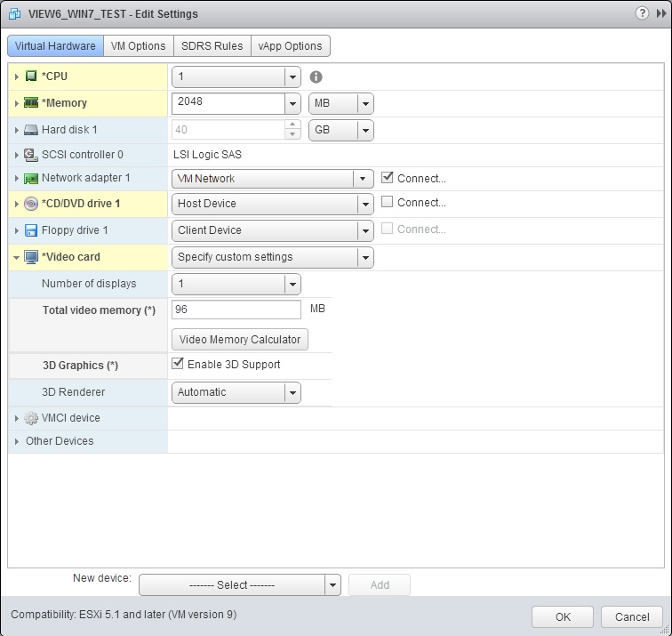
Task: Click the double-arrow icon in title bar
Action: 661,13
